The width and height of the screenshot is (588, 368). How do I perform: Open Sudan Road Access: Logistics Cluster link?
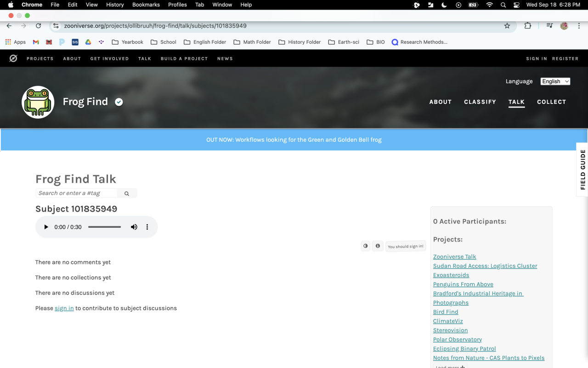[x=485, y=266]
